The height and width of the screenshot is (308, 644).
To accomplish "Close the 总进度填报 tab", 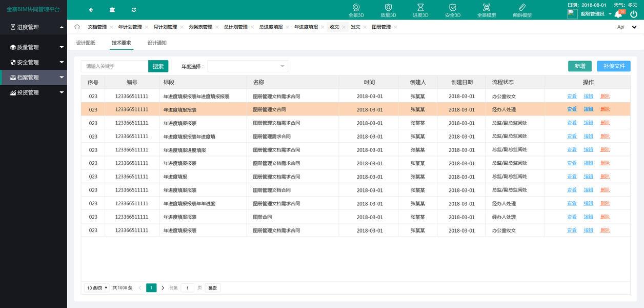I will coord(288,27).
